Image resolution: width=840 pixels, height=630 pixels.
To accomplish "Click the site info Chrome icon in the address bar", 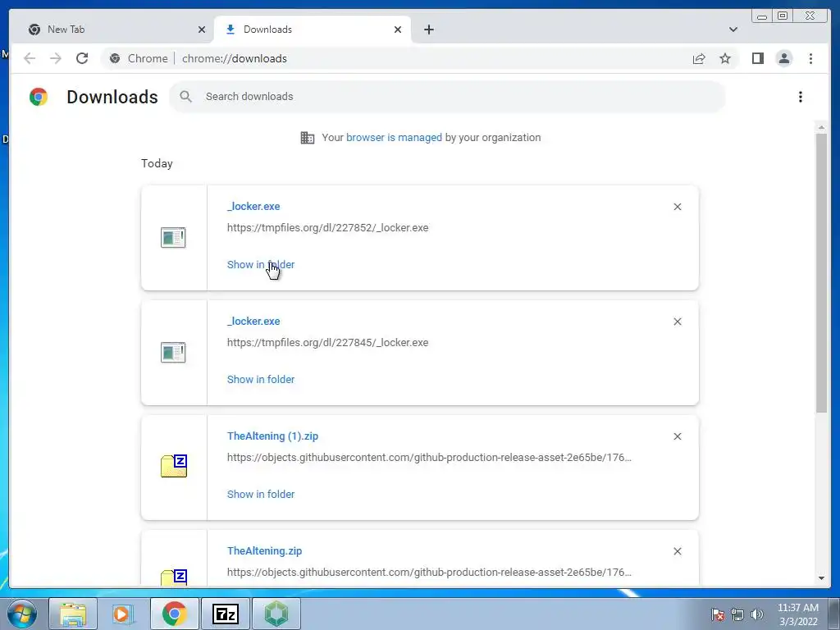I will point(115,58).
